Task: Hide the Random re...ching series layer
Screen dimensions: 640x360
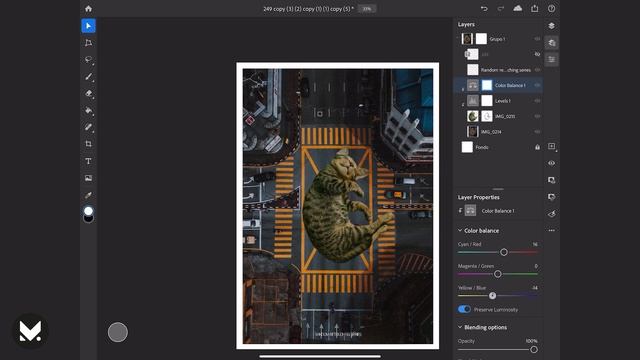Action: point(537,70)
